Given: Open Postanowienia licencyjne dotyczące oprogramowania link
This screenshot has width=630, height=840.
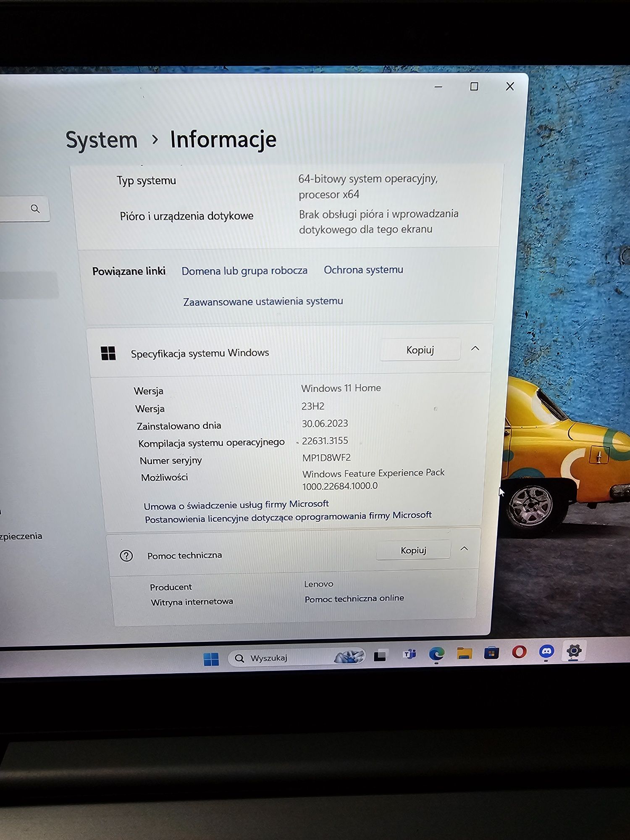Looking at the screenshot, I should (288, 517).
